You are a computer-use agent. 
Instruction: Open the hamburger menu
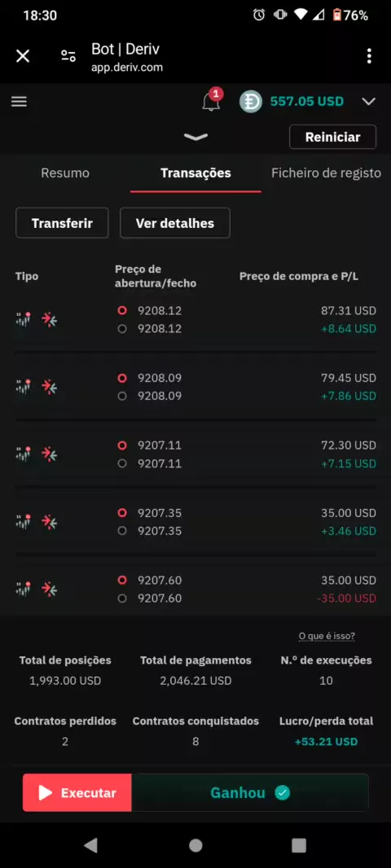coord(19,101)
